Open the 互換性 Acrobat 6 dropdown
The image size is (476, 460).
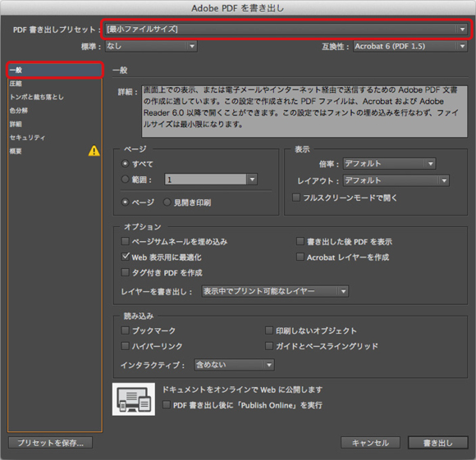pos(410,47)
